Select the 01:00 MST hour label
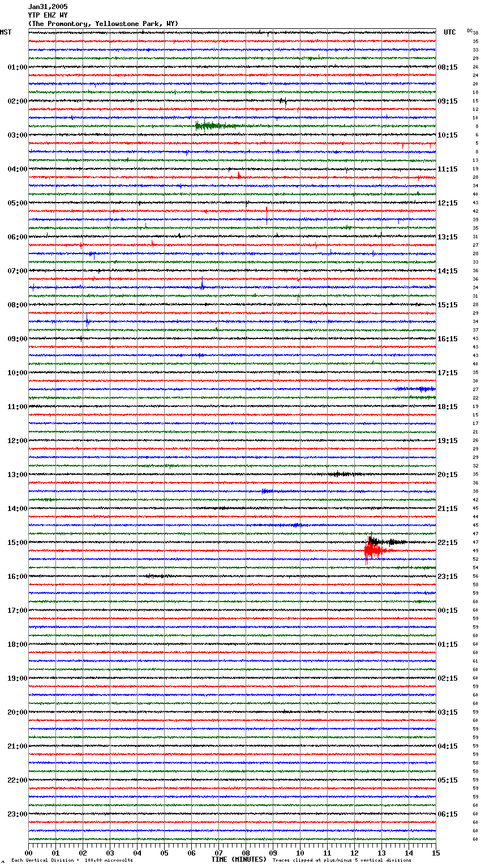Image resolution: width=481 pixels, height=868 pixels. point(18,67)
